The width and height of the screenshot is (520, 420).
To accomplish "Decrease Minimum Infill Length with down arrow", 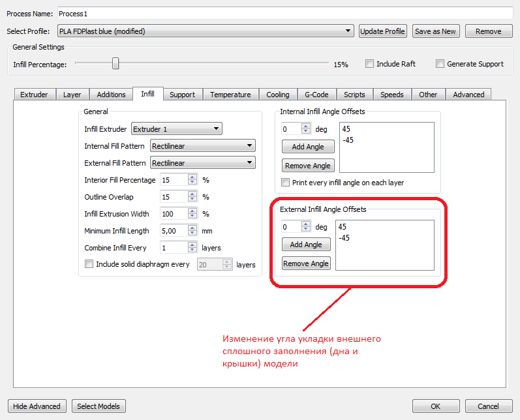I will [x=192, y=233].
